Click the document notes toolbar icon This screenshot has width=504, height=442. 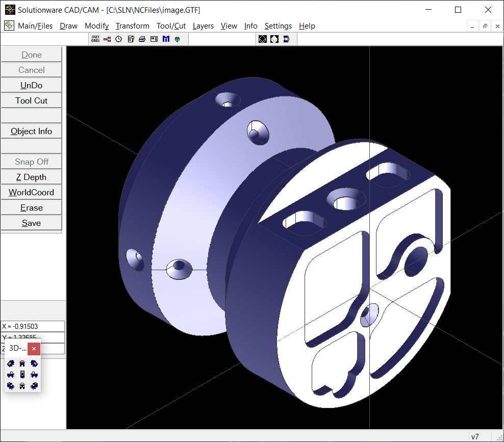(x=131, y=39)
